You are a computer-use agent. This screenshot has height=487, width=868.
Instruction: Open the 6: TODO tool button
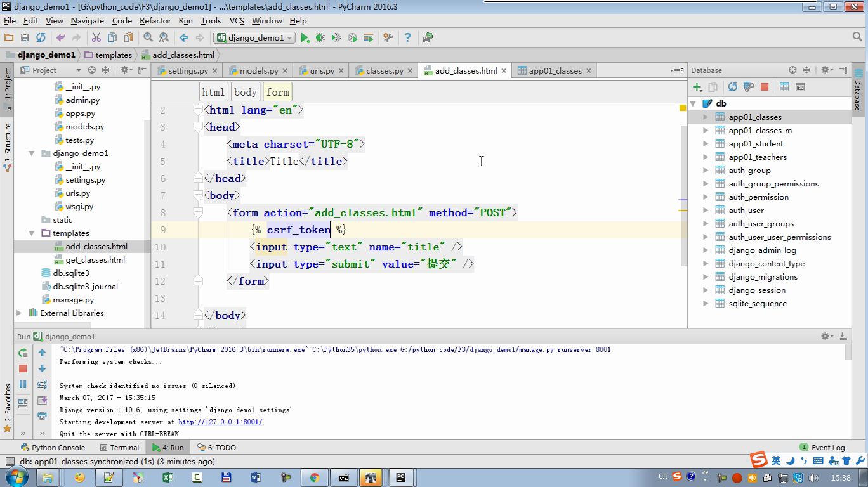[216, 448]
